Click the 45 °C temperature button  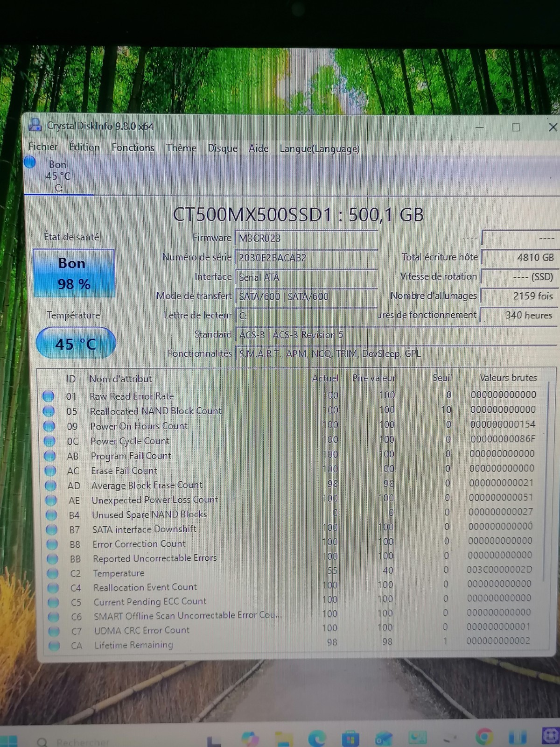(76, 344)
